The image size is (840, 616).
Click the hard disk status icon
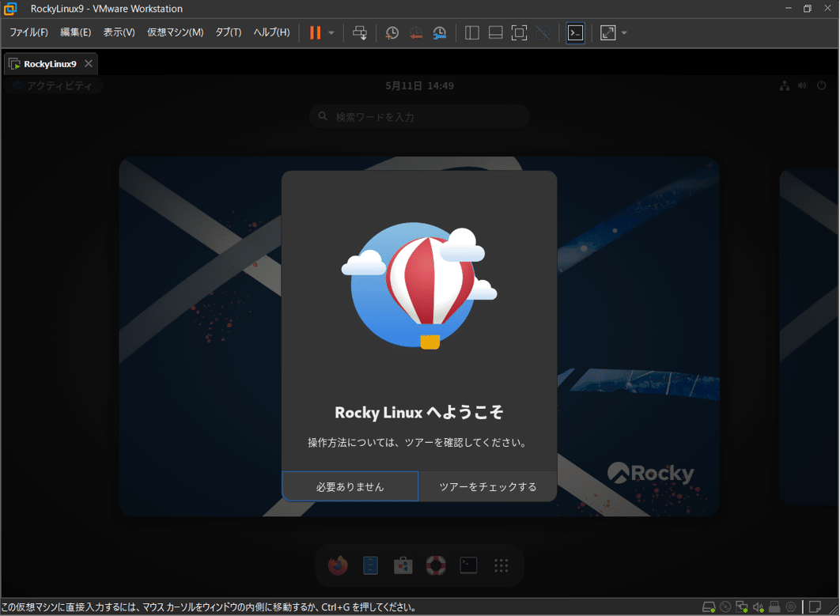coord(709,607)
